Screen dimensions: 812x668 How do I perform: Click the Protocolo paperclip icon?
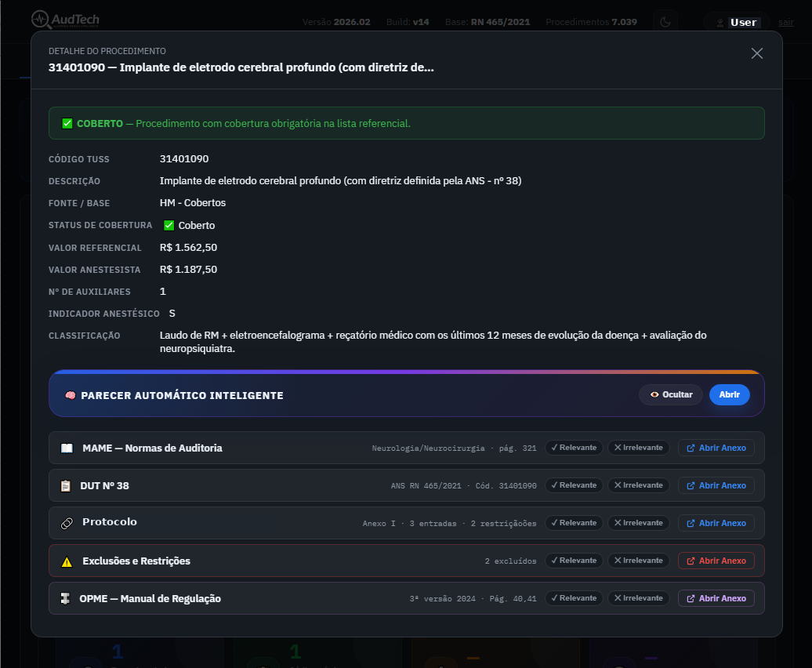point(67,523)
